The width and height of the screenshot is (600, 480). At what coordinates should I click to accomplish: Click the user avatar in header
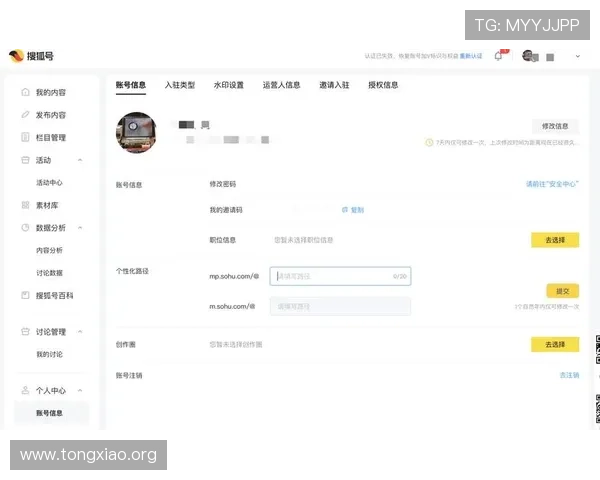pos(528,56)
